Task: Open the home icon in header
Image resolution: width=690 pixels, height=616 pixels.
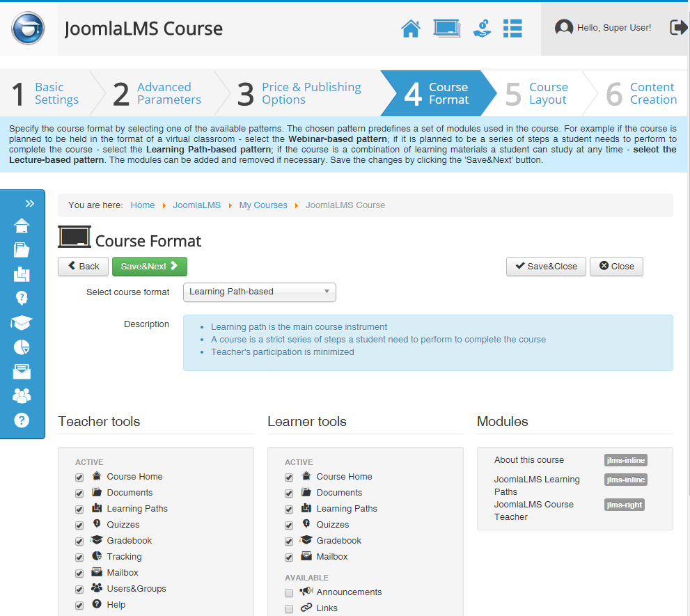Action: point(411,29)
